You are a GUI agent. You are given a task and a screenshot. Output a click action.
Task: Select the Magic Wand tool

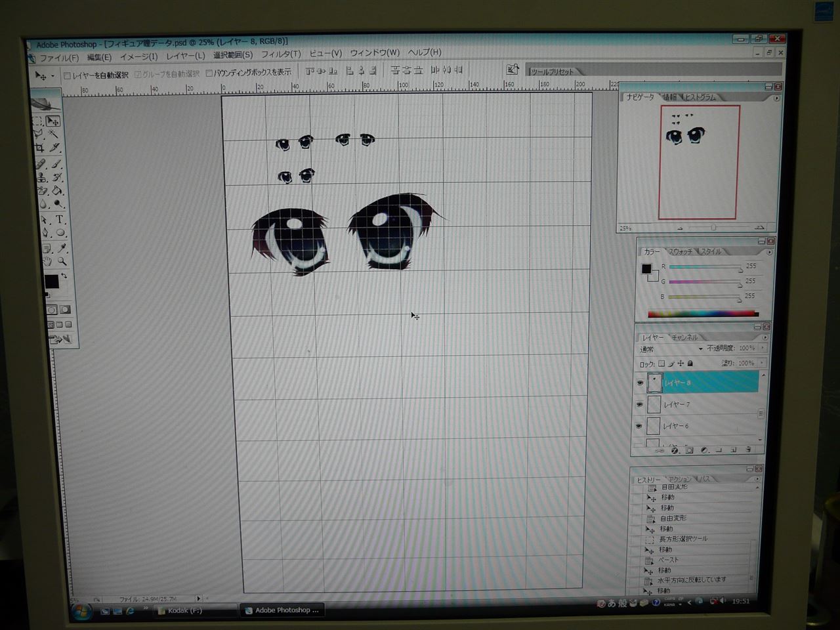(x=54, y=134)
